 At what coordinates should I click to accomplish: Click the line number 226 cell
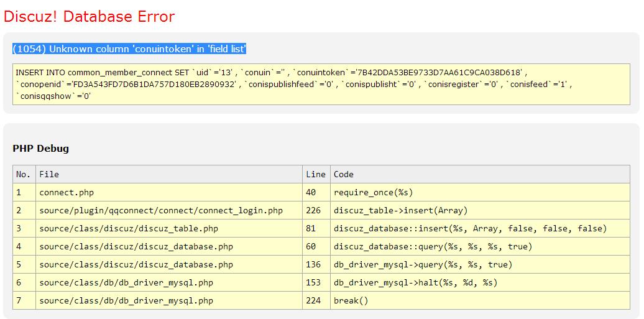[x=314, y=210]
